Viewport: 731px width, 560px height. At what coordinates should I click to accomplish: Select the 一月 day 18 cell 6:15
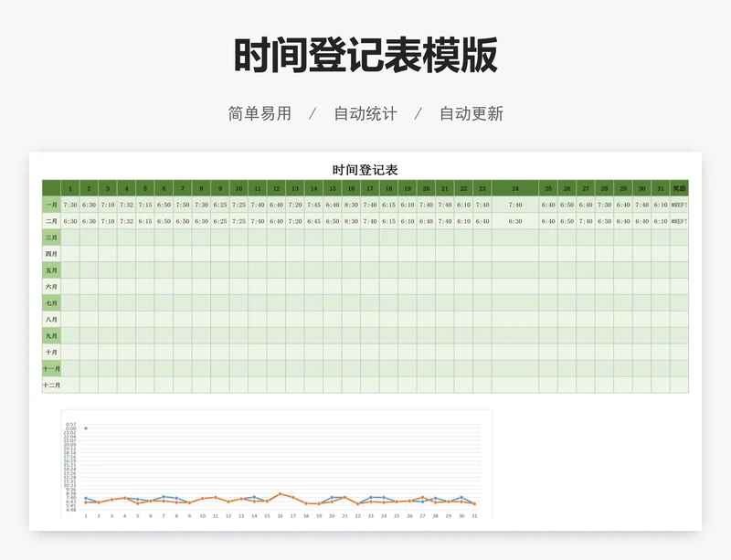389,205
